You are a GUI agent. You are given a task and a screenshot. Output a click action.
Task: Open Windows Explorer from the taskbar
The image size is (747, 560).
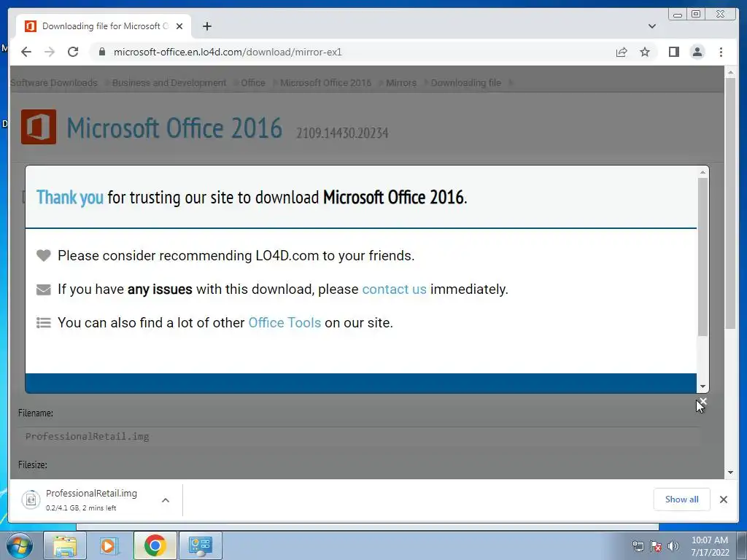point(65,545)
